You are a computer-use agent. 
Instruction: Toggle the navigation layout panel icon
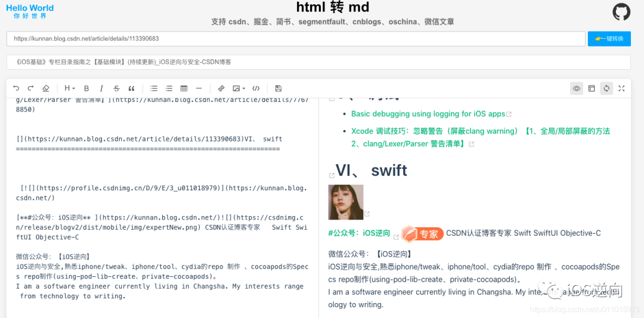coord(592,88)
